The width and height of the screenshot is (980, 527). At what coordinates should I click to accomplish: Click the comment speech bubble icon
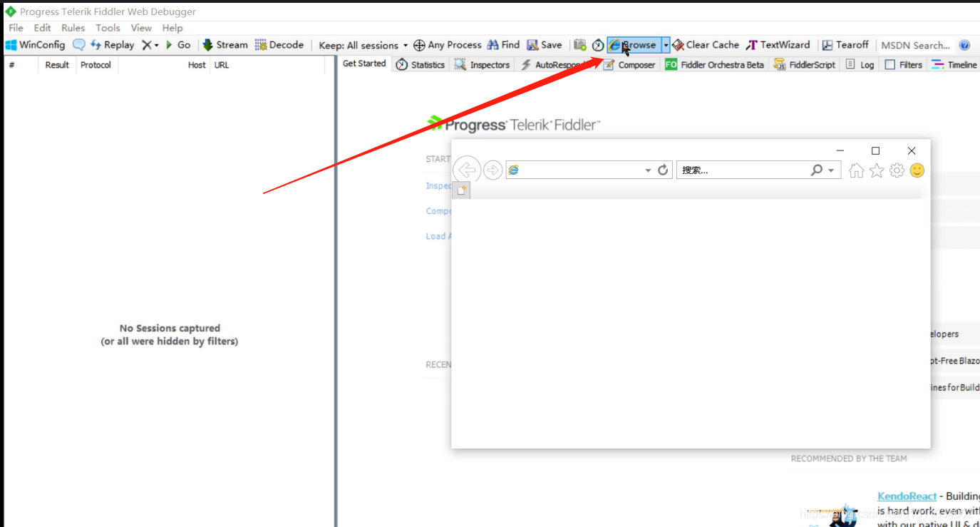[79, 45]
